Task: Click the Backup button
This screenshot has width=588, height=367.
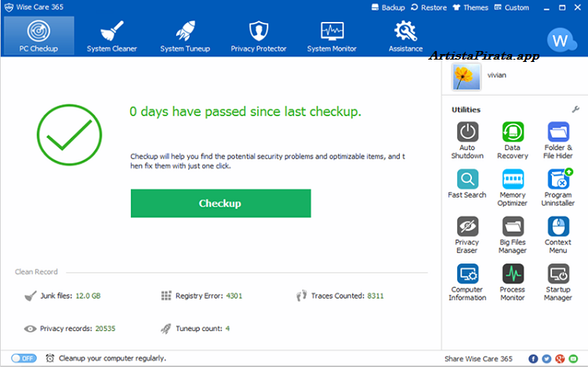Action: [x=387, y=7]
